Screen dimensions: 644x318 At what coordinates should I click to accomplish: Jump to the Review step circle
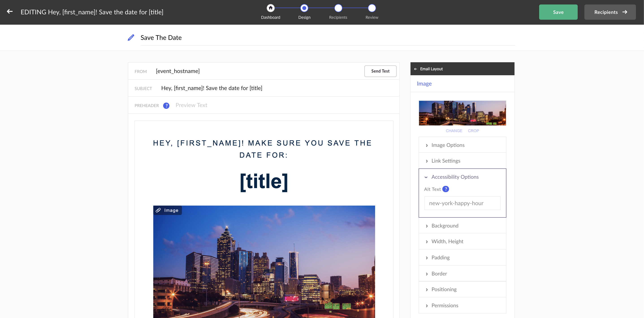pyautogui.click(x=372, y=8)
